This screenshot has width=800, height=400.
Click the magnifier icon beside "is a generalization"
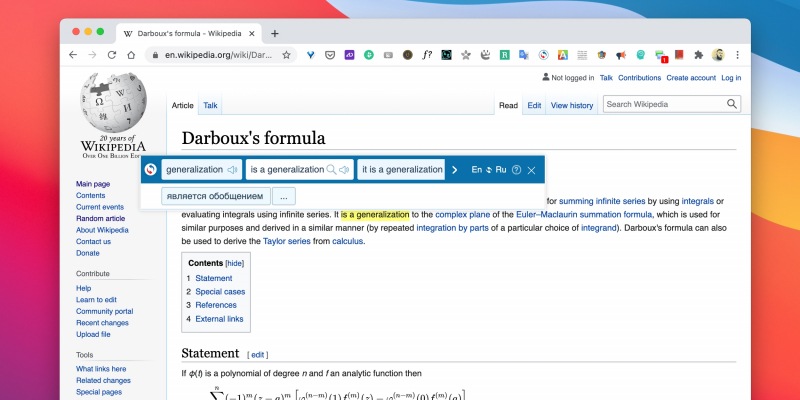(x=332, y=170)
